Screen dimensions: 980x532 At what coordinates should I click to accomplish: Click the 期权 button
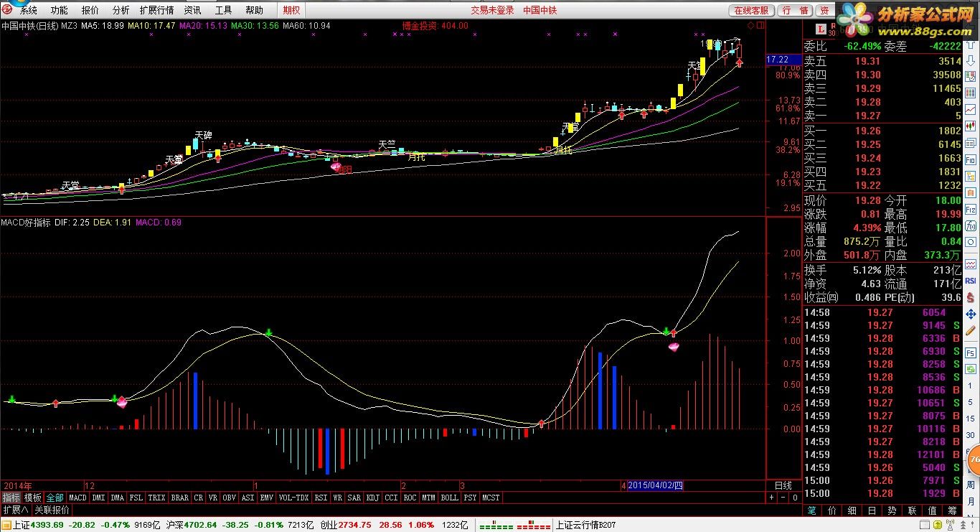292,10
